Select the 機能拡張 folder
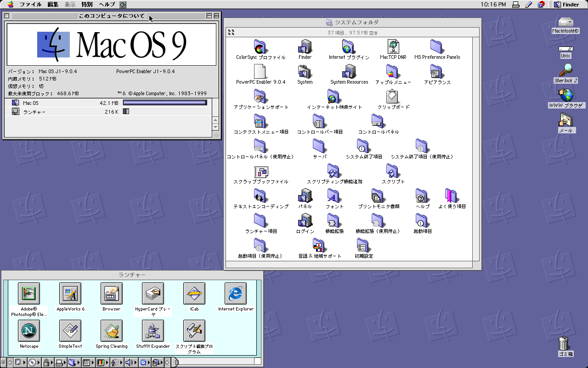 point(334,221)
